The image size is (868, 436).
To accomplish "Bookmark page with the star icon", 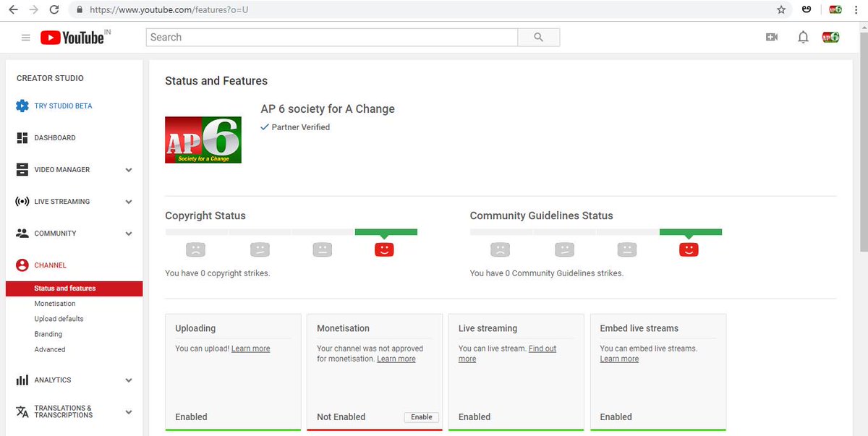I will [781, 10].
